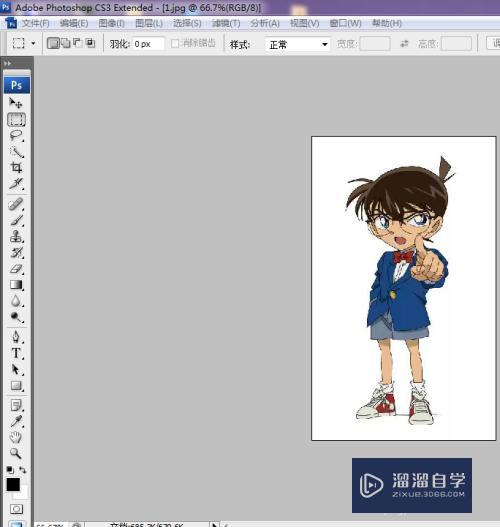
Task: Click the 高度 height field
Action: [x=456, y=44]
